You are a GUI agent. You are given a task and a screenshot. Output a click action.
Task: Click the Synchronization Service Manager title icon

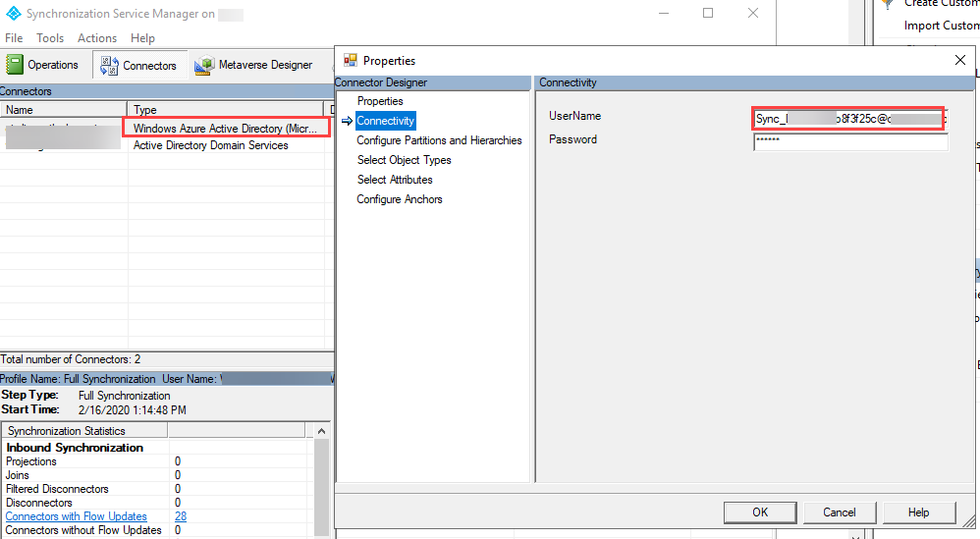coord(13,13)
